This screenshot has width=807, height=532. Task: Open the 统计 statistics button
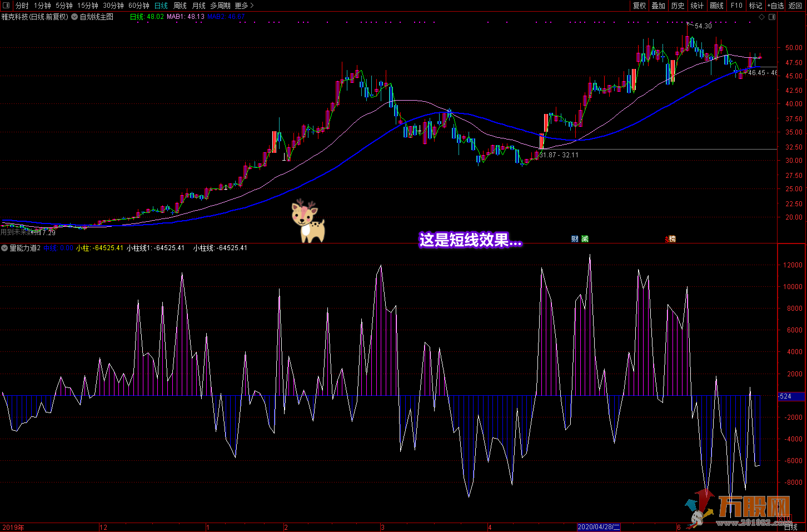coord(697,6)
